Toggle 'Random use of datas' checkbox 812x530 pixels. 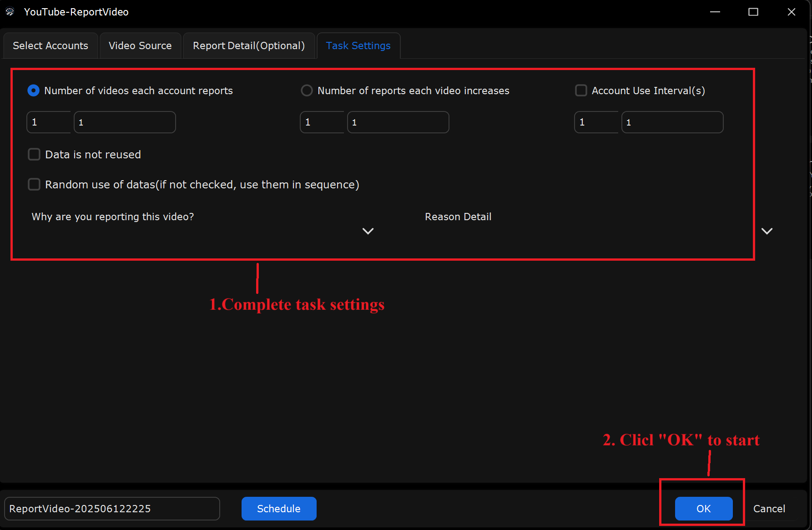34,184
